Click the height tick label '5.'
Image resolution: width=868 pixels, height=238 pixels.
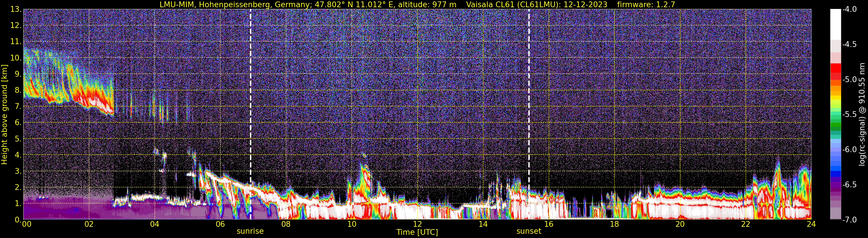pos(18,139)
